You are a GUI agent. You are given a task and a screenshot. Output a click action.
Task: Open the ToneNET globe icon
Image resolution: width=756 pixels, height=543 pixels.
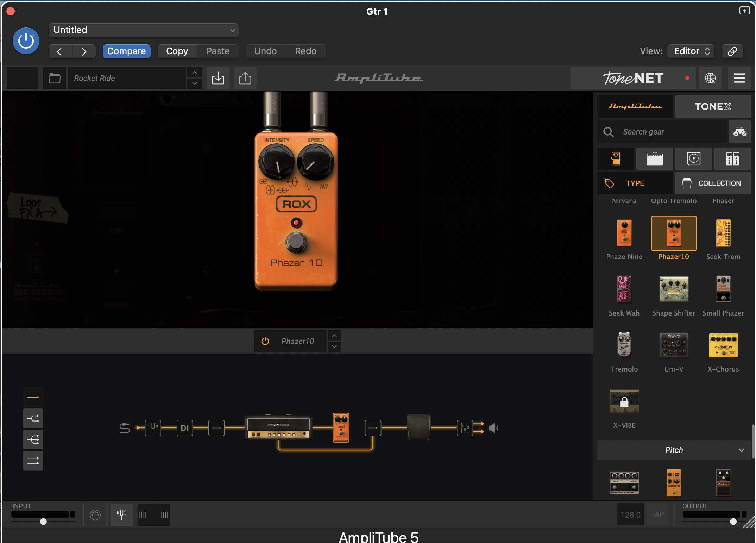[x=710, y=78]
